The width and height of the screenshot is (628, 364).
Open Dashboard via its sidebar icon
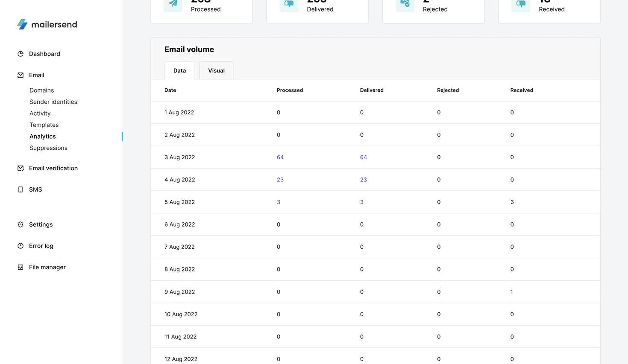pyautogui.click(x=21, y=54)
